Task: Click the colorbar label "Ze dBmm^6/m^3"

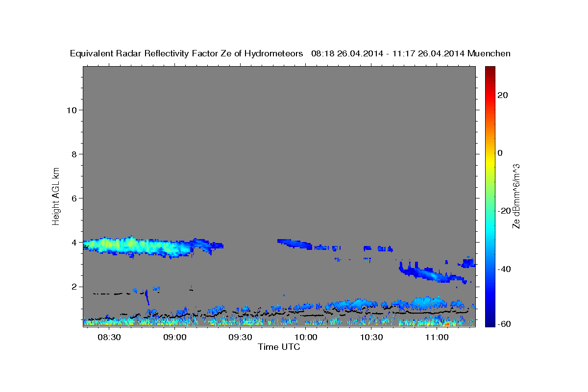Action: pyautogui.click(x=515, y=196)
